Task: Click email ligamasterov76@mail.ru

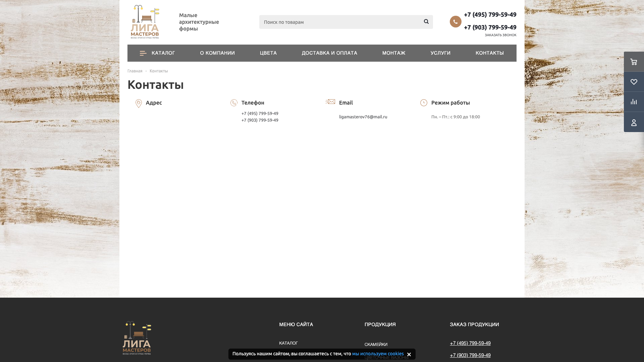Action: pos(363,117)
